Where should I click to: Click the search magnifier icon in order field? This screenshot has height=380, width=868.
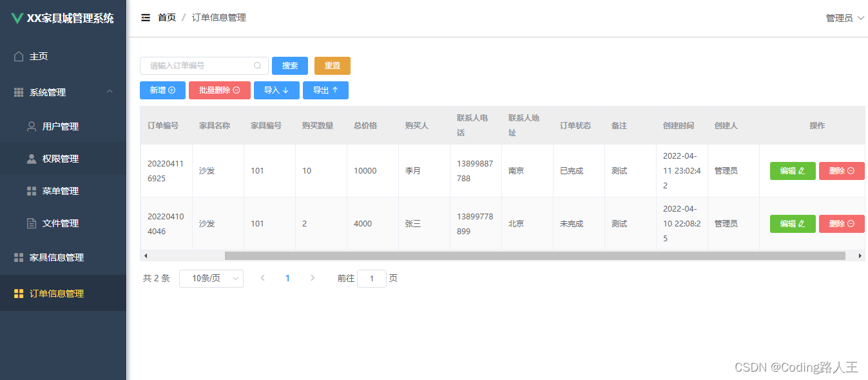(258, 66)
